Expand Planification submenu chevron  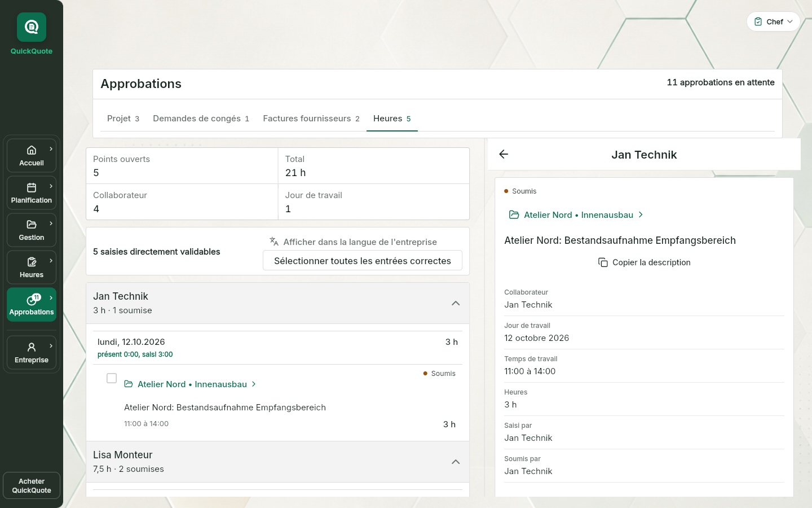pos(51,186)
